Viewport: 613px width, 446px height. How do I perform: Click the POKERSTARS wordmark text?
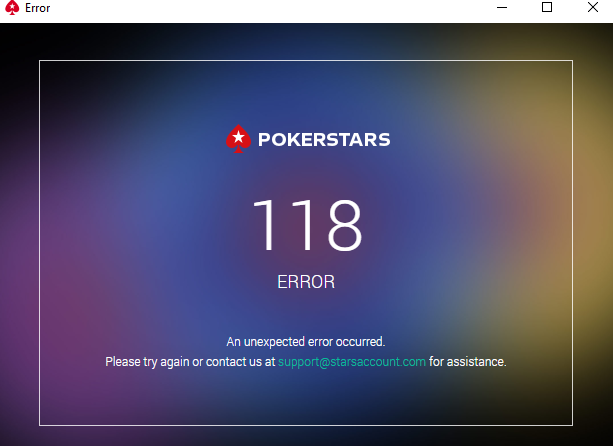pyautogui.click(x=324, y=140)
